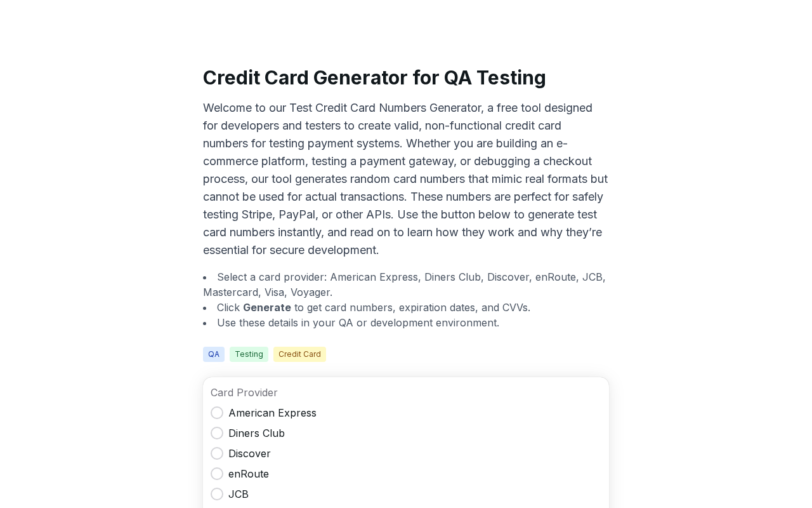Select the Diners Club radio button
This screenshot has height=508, width=812.
tap(217, 433)
